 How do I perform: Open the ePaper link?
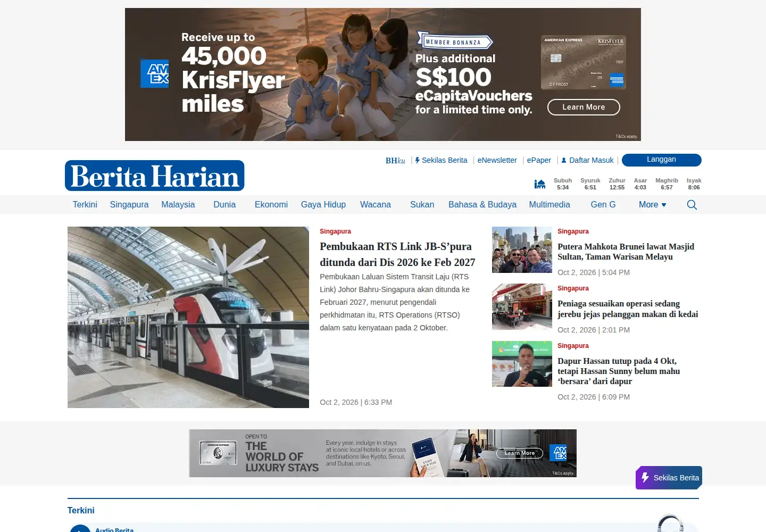539,160
